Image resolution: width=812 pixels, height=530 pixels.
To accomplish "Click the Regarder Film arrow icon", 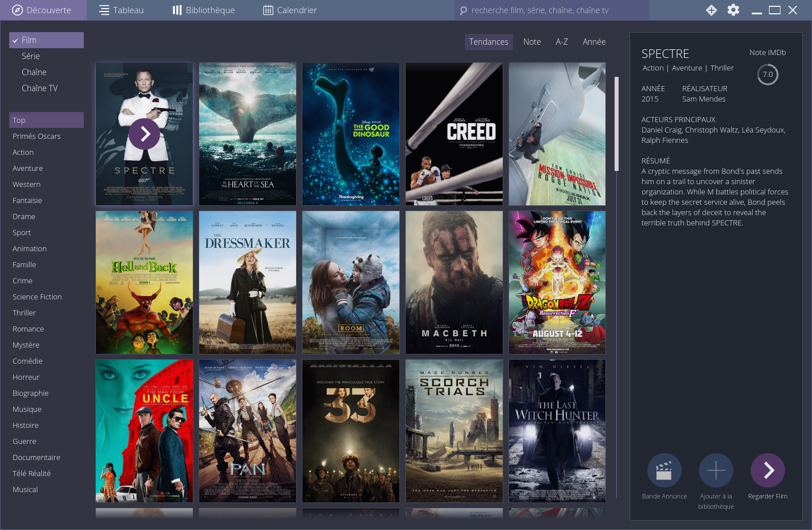I will pos(768,470).
